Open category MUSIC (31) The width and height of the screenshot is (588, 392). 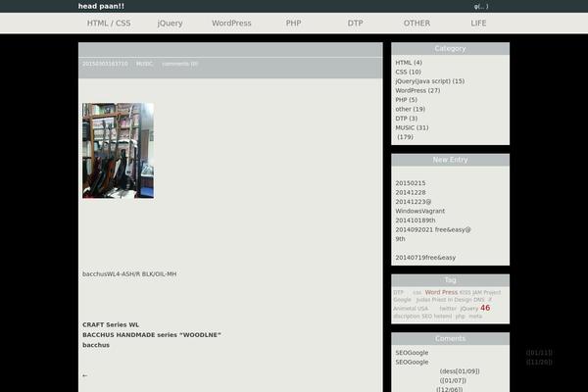point(412,128)
